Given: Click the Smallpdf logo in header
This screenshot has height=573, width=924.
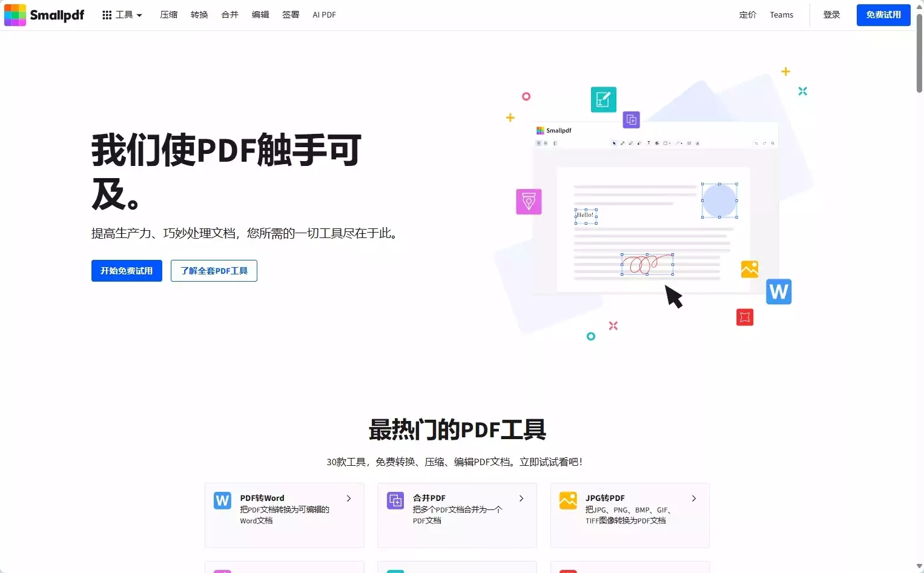Looking at the screenshot, I should [x=44, y=15].
